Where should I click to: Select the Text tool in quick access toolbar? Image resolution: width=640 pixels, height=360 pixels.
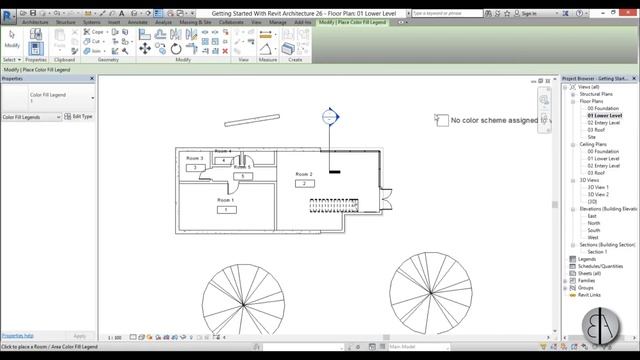tap(121, 13)
